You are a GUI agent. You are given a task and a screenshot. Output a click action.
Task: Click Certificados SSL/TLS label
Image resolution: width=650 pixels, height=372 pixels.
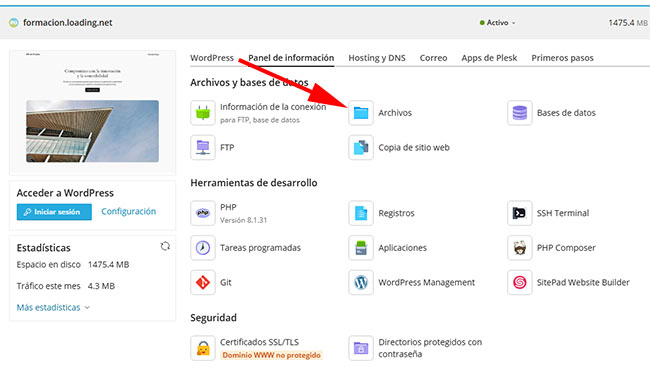point(259,342)
